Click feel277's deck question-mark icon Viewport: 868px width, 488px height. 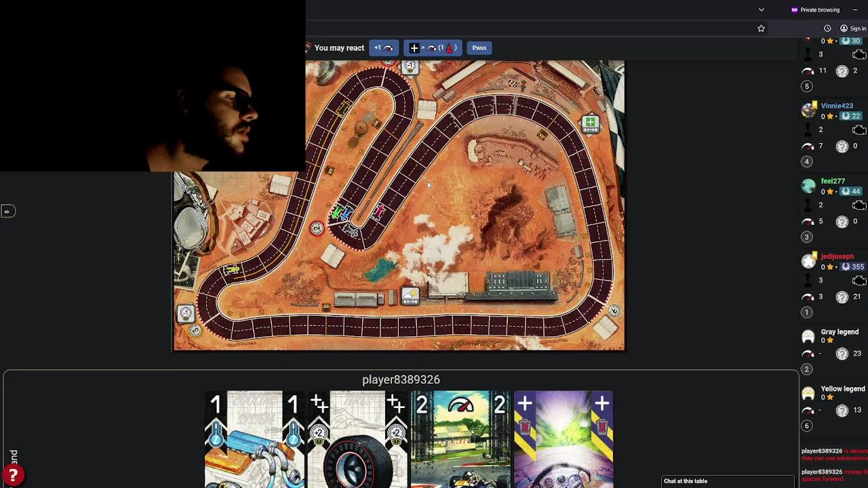[842, 222]
